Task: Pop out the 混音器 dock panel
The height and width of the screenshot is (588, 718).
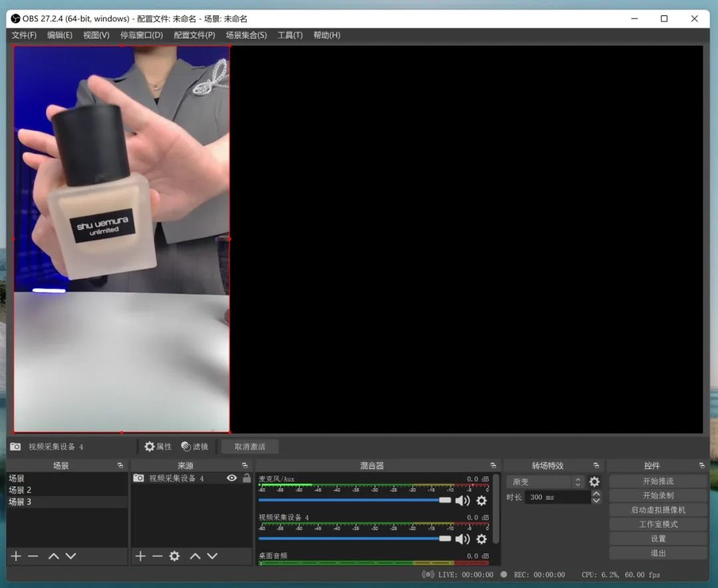Action: 493,465
